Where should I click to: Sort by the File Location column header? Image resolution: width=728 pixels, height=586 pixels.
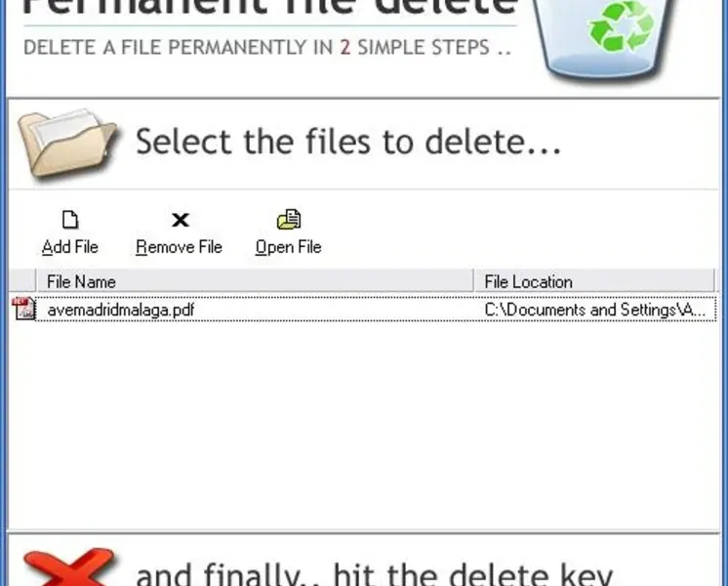click(x=594, y=281)
